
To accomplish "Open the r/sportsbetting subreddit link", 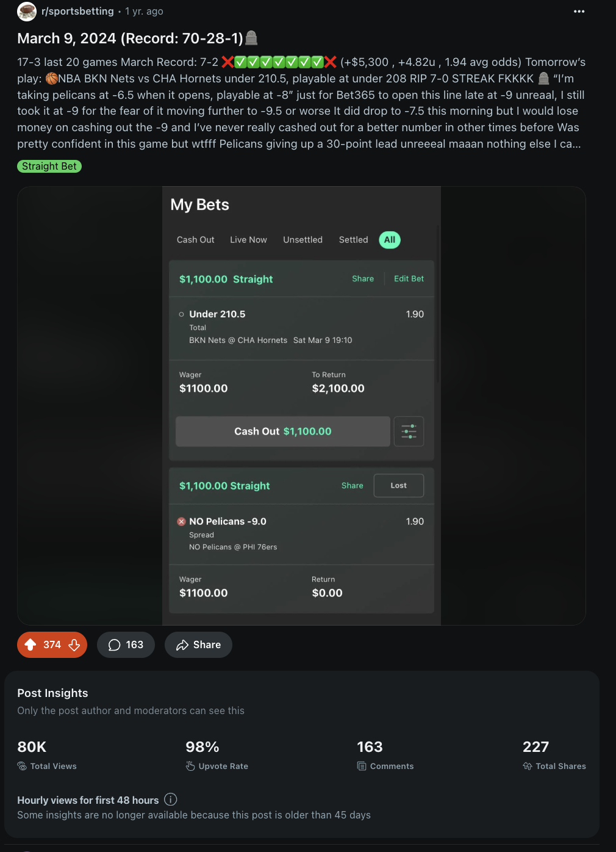I will tap(77, 12).
